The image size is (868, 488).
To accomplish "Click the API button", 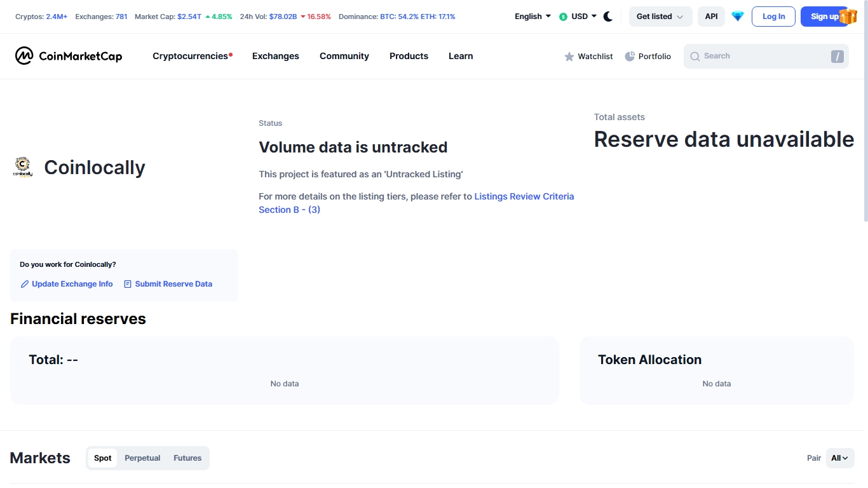I will point(712,17).
